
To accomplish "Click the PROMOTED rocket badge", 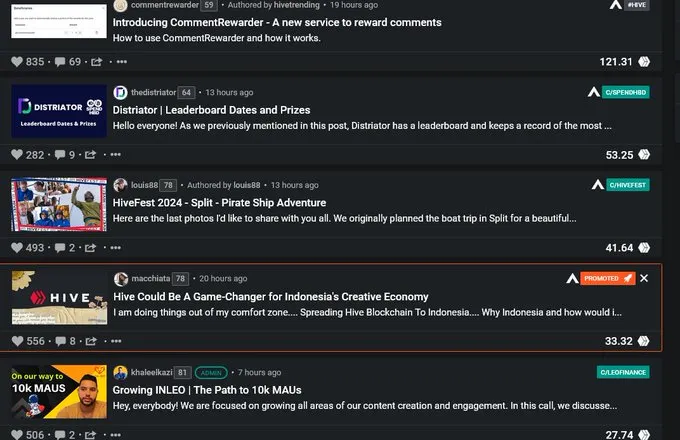I will click(x=608, y=278).
